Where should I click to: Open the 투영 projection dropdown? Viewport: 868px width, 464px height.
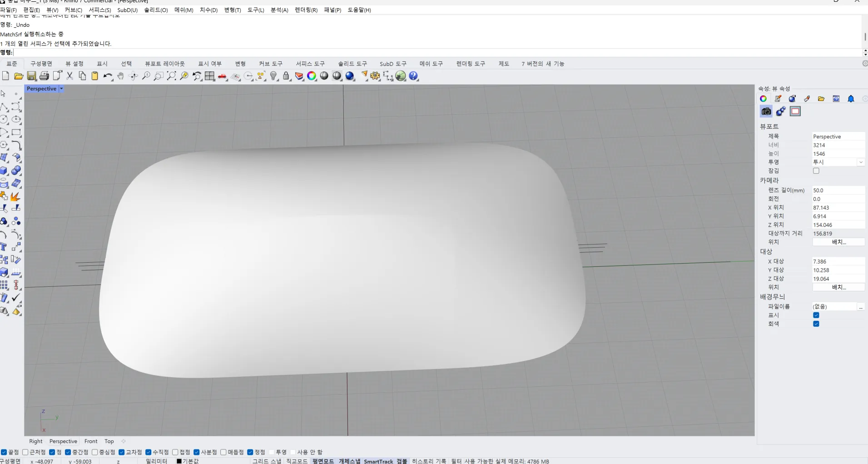pos(860,162)
